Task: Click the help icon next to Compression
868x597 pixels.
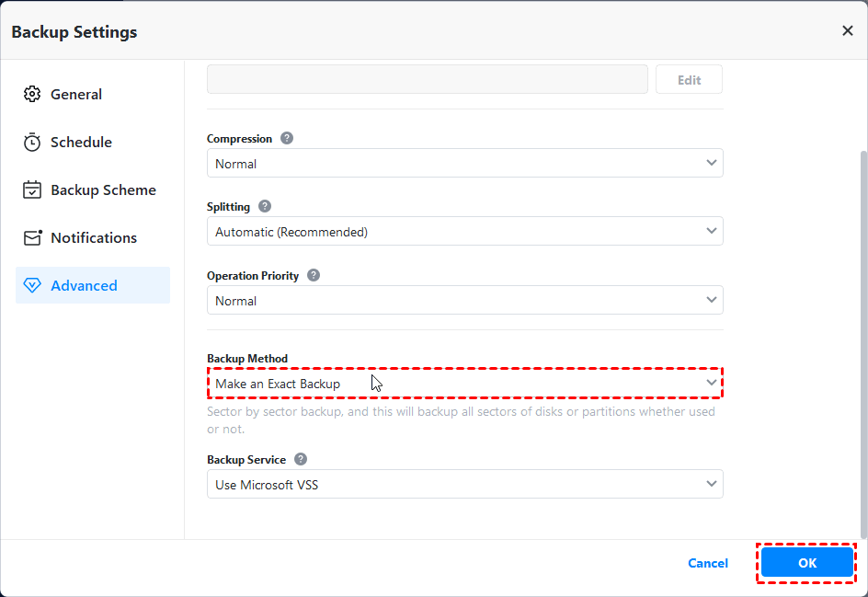Action: tap(287, 139)
